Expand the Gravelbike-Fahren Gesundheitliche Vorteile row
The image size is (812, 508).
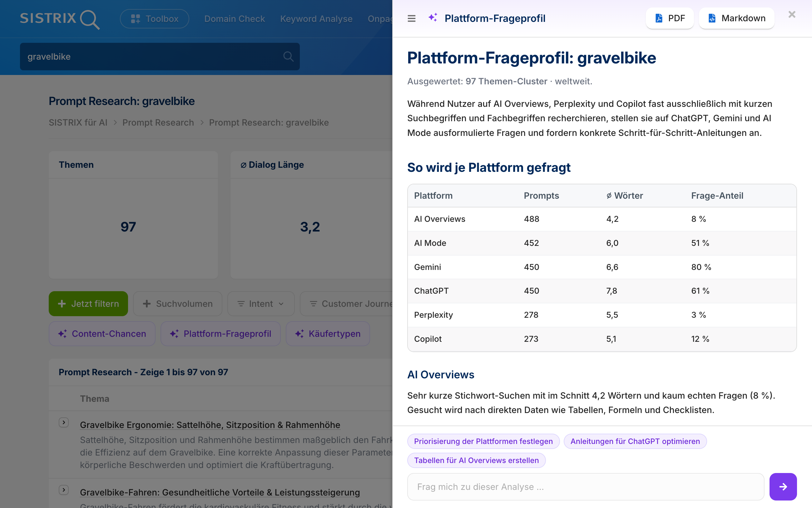point(63,490)
